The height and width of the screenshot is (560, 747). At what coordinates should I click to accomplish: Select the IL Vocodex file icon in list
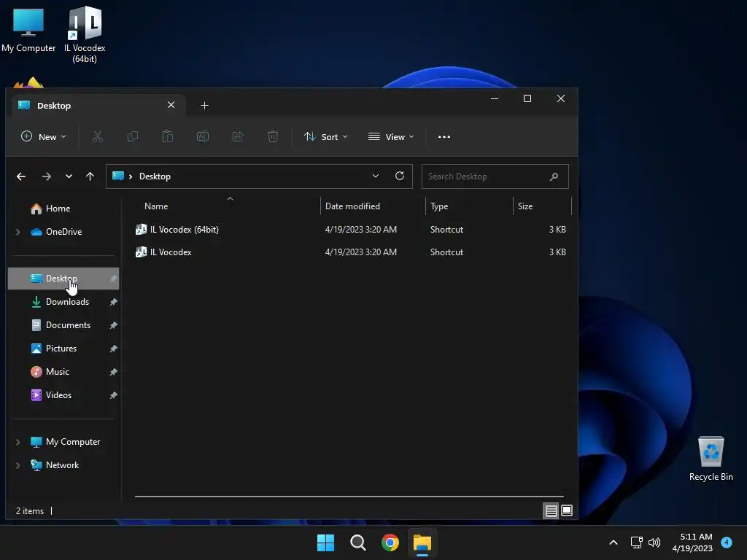point(141,252)
